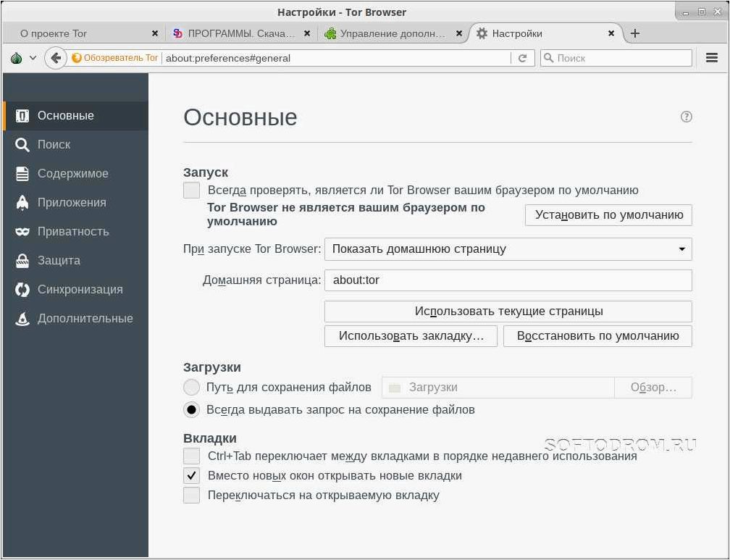The width and height of the screenshot is (730, 560).
Task: Toggle Ctrl+Tab recent order checkbox
Action: [x=191, y=456]
